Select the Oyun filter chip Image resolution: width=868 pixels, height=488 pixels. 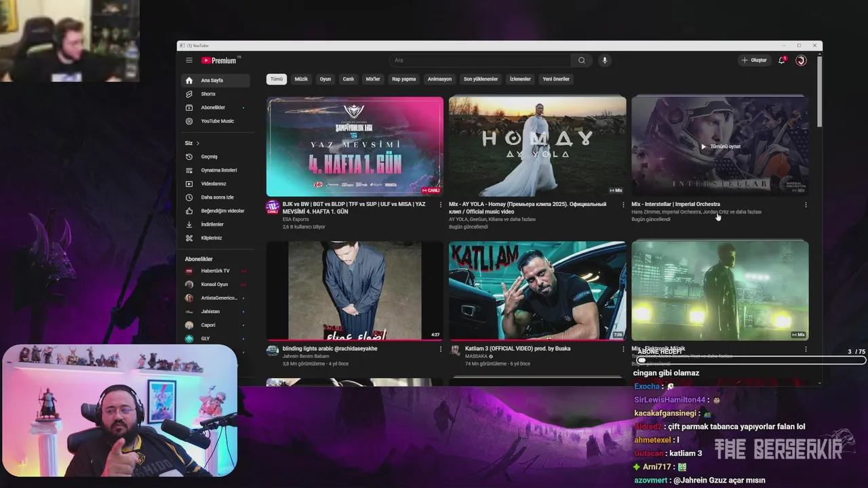pos(325,79)
